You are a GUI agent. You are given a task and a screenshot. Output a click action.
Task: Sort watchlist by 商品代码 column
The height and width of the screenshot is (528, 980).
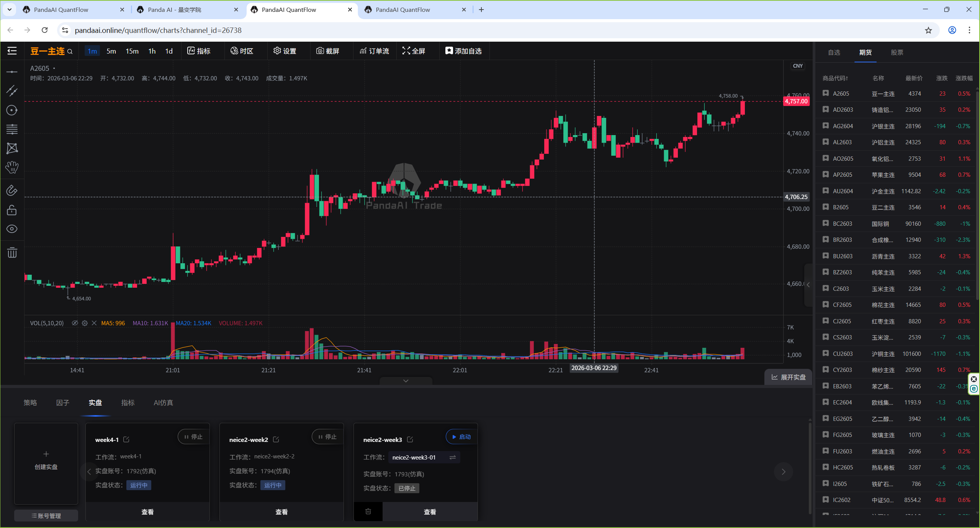coord(835,78)
